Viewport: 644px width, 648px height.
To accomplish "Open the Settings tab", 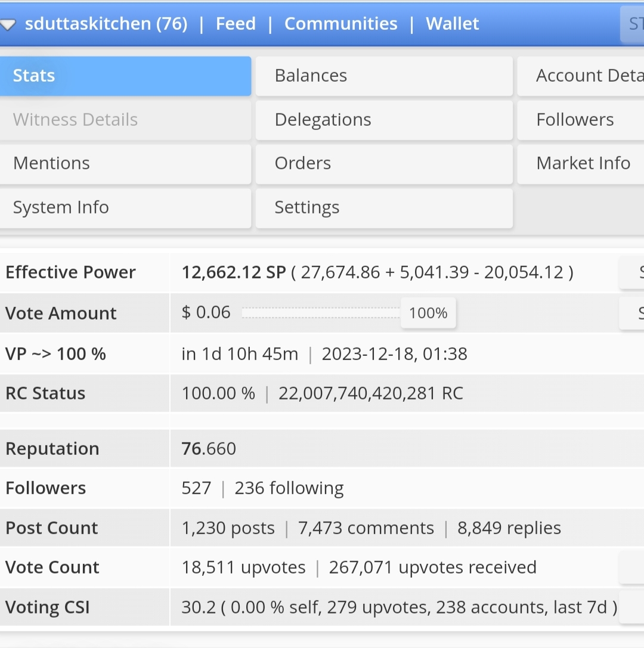I will (384, 207).
